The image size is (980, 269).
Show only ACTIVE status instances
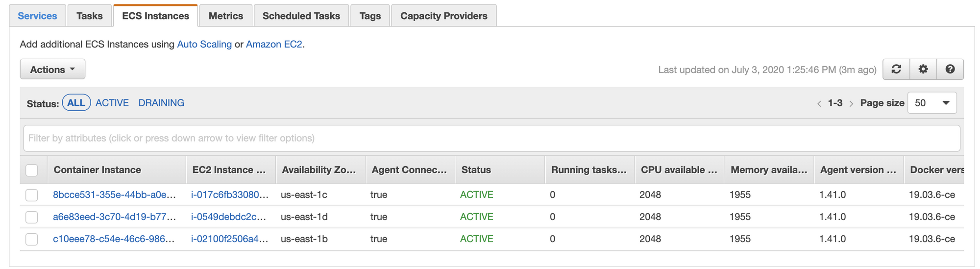pos(112,103)
